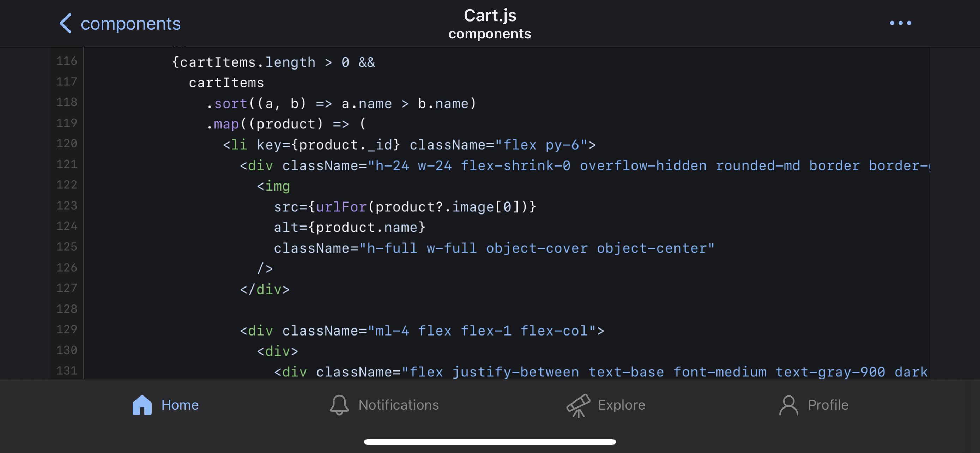This screenshot has width=980, height=453.
Task: Collapse this file view via back navigation
Action: pyautogui.click(x=66, y=23)
